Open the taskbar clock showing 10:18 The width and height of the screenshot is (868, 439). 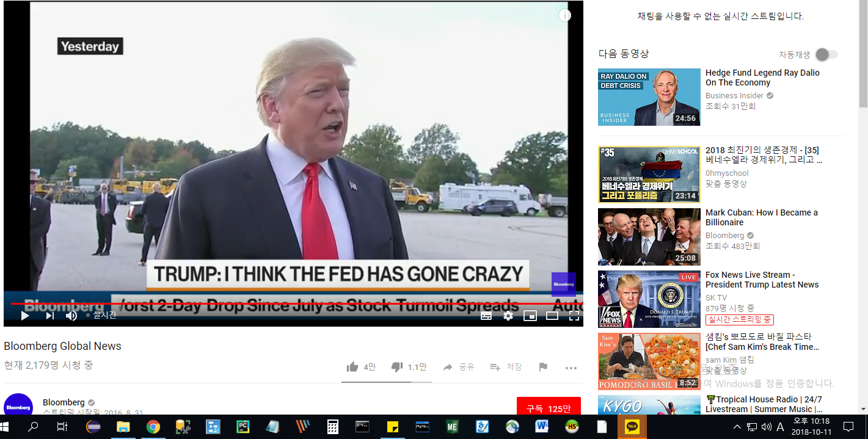pos(811,427)
